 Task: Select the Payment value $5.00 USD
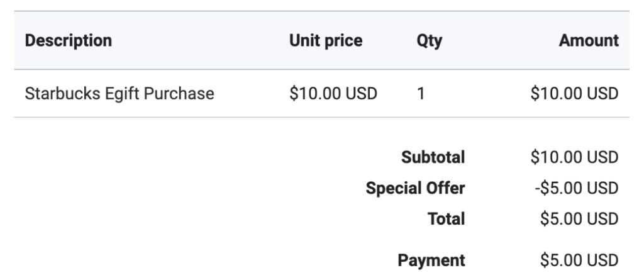tap(579, 260)
